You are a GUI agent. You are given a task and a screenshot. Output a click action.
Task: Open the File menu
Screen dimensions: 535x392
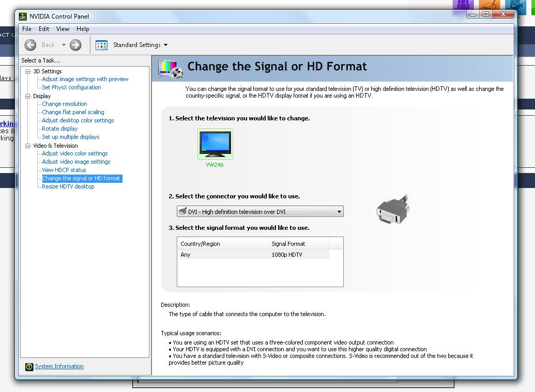click(x=27, y=29)
